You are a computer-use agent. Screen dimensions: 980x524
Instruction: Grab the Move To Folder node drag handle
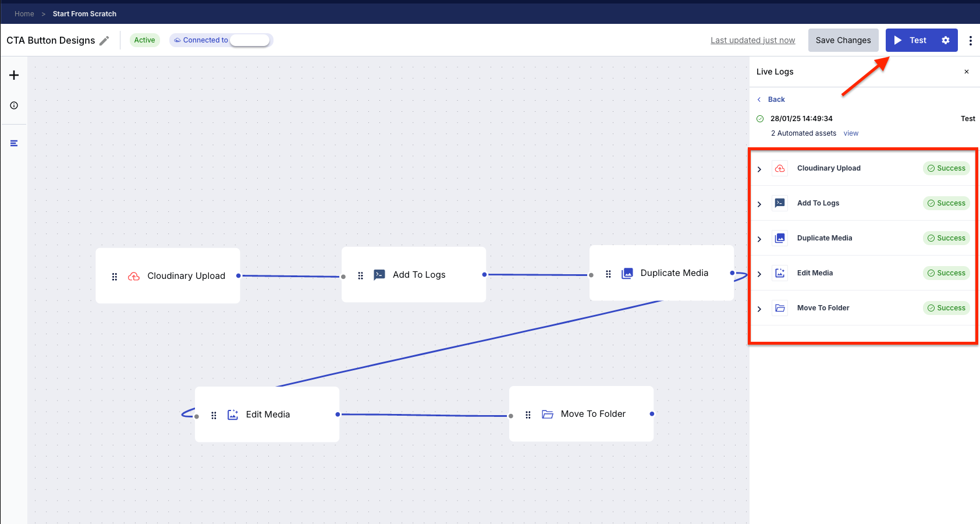[528, 415]
